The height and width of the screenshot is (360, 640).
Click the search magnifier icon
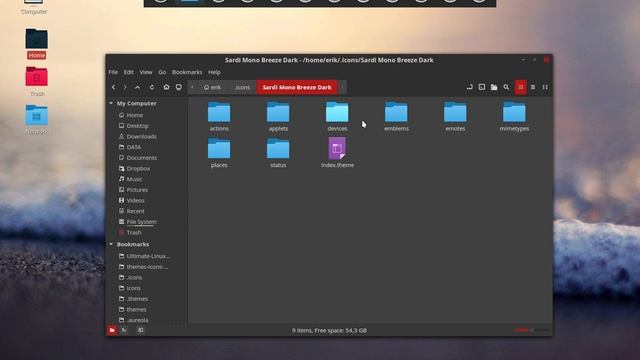click(506, 87)
